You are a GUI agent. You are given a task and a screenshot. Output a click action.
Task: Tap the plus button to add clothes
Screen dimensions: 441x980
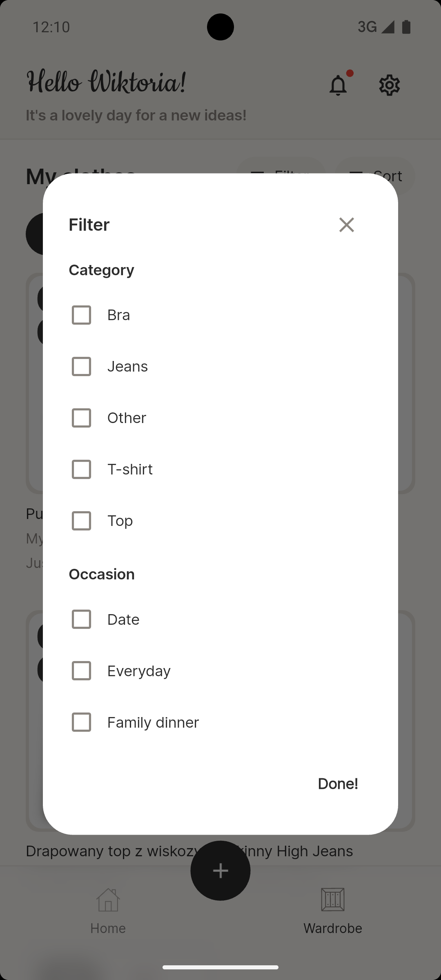coord(220,871)
